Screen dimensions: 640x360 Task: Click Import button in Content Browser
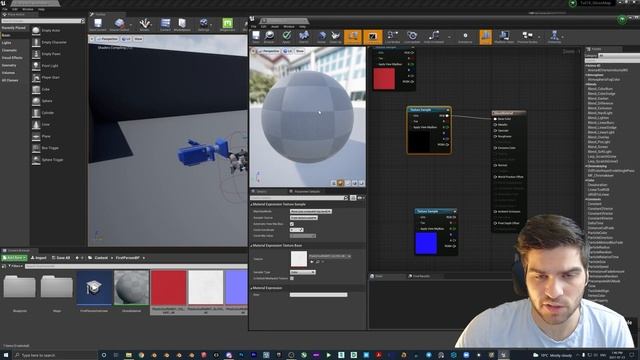38,258
